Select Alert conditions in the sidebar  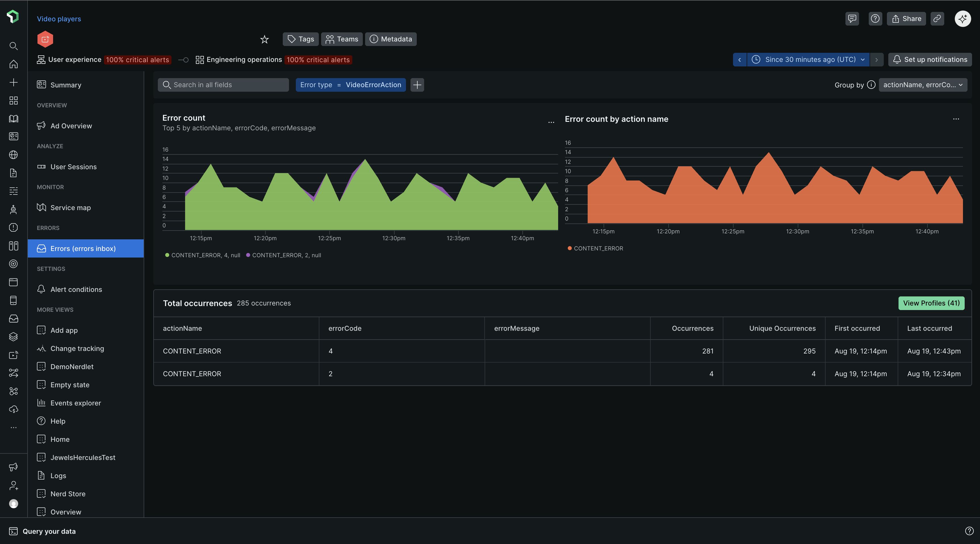(x=76, y=290)
